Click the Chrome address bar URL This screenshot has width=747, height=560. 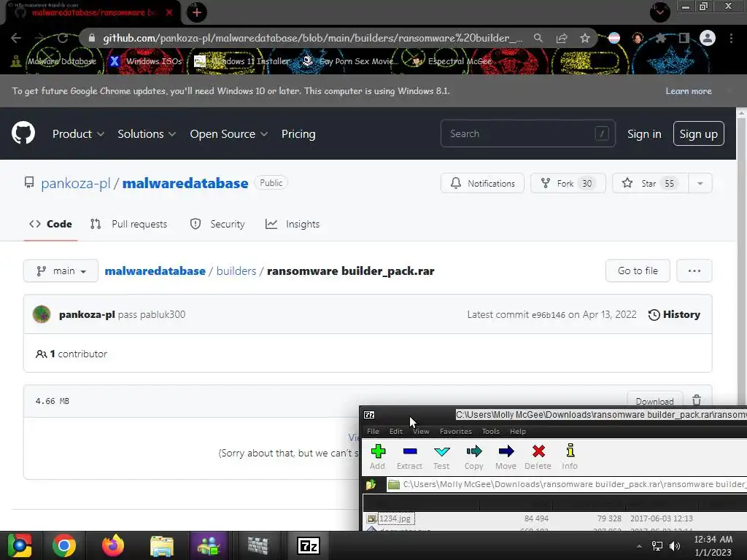(312, 38)
